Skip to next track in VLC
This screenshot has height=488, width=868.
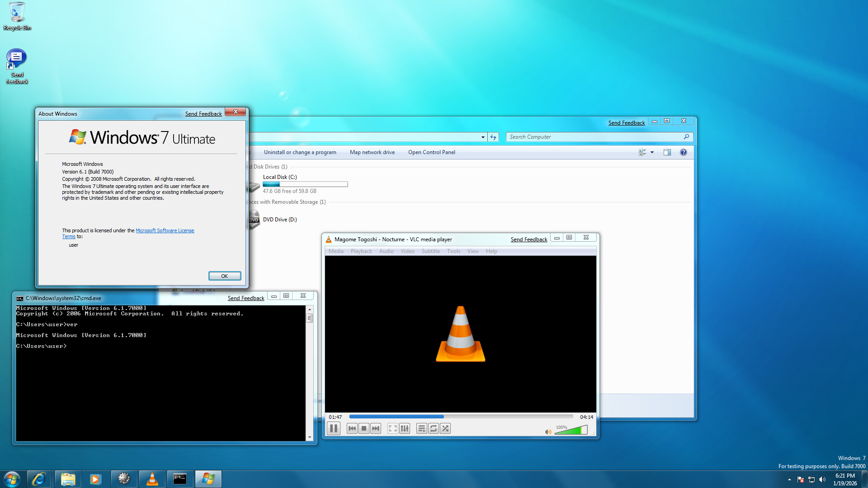376,428
